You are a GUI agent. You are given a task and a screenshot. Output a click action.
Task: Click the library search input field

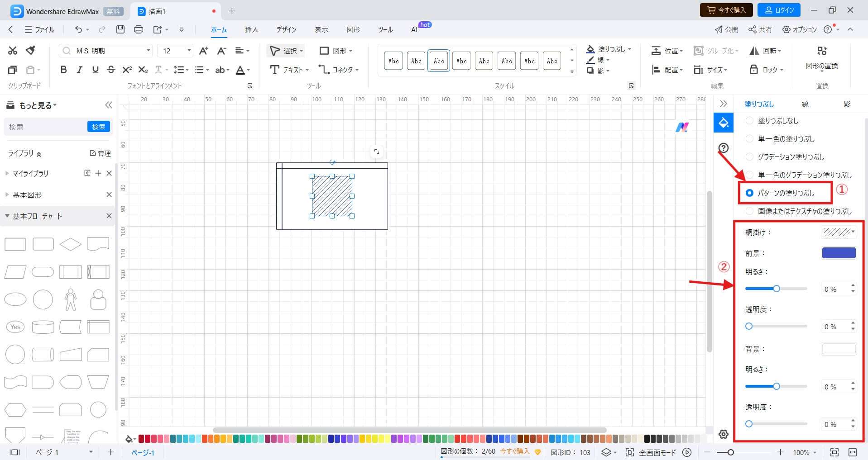coord(45,127)
